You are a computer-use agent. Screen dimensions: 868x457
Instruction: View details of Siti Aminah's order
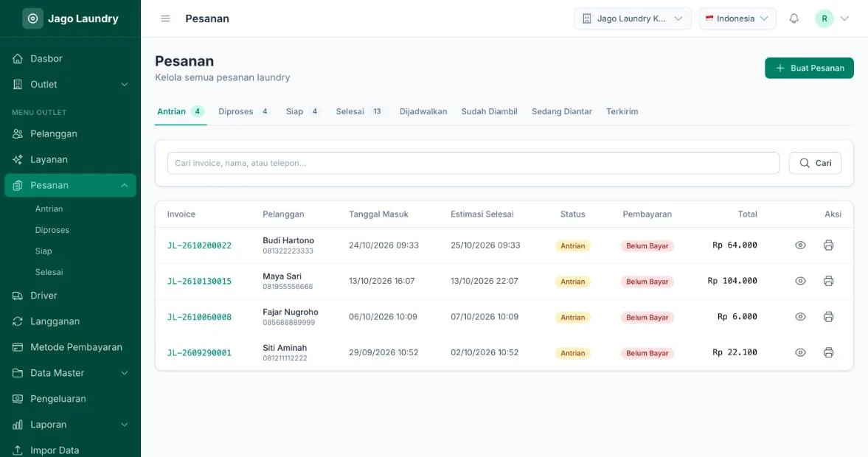[x=800, y=352]
